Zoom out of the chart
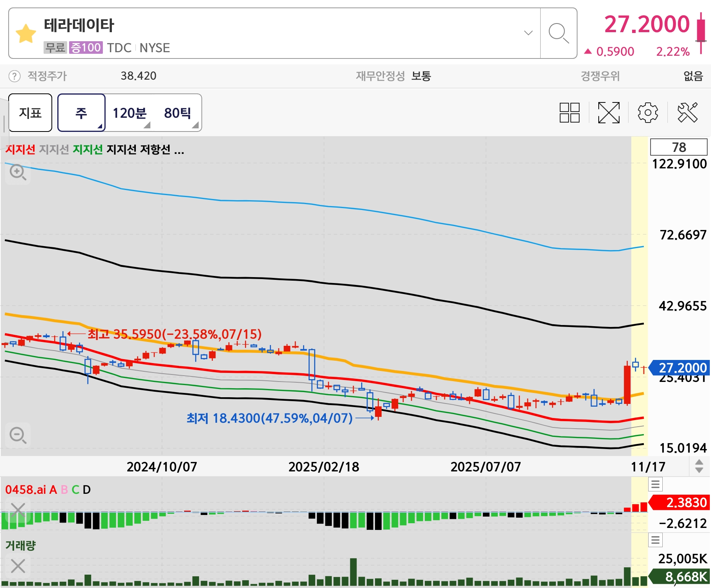This screenshot has height=588, width=711. [18, 435]
